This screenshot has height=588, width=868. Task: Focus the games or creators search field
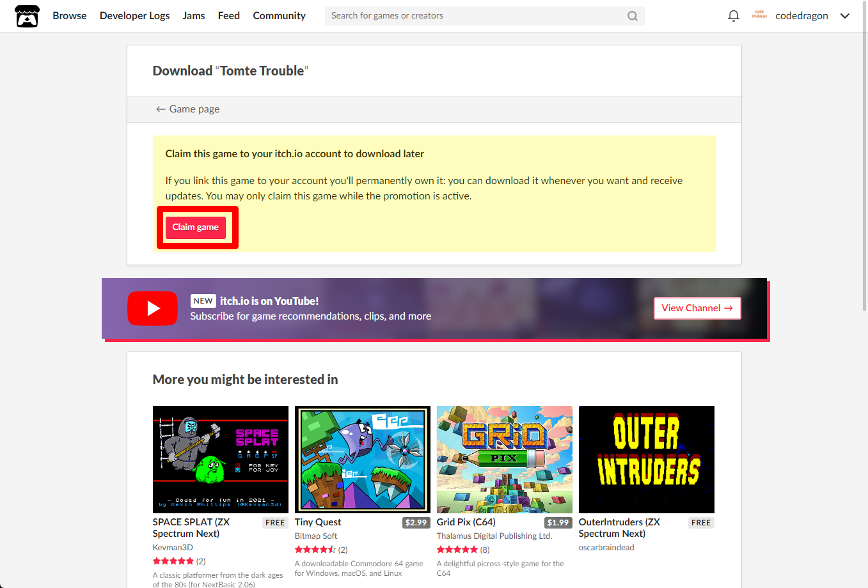click(x=485, y=16)
